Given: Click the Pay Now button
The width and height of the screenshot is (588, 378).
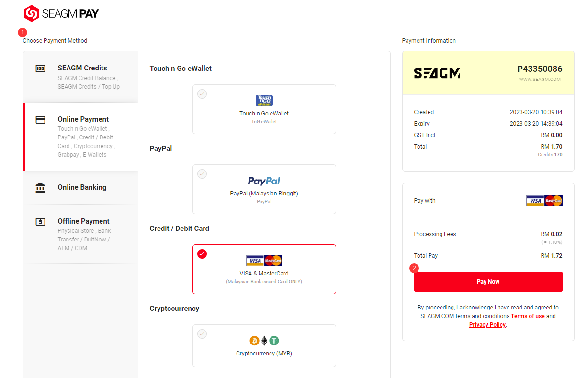Looking at the screenshot, I should click(488, 282).
